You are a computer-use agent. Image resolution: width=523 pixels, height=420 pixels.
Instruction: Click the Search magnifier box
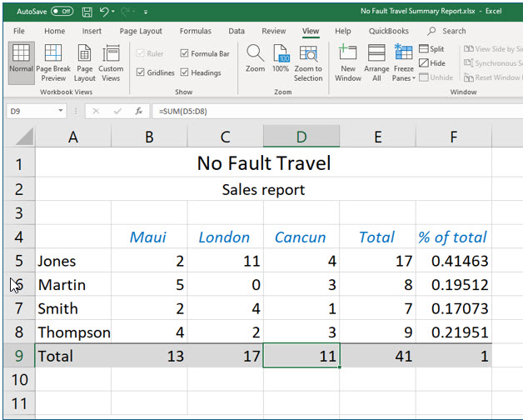coord(447,31)
